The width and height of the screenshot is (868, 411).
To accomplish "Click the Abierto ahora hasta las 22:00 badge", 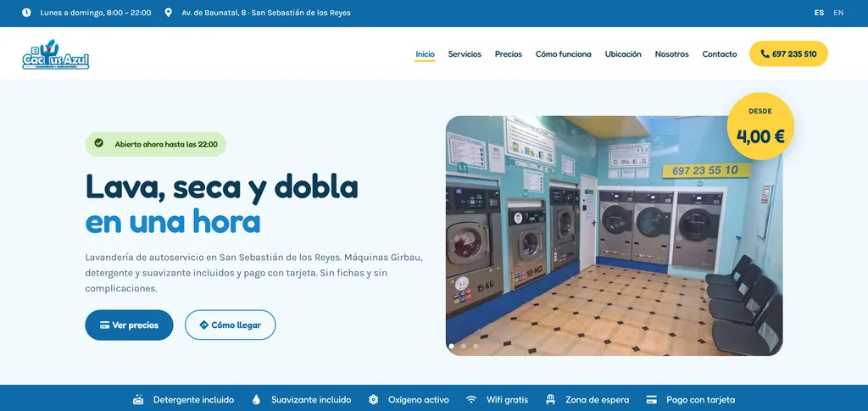I will (x=156, y=144).
